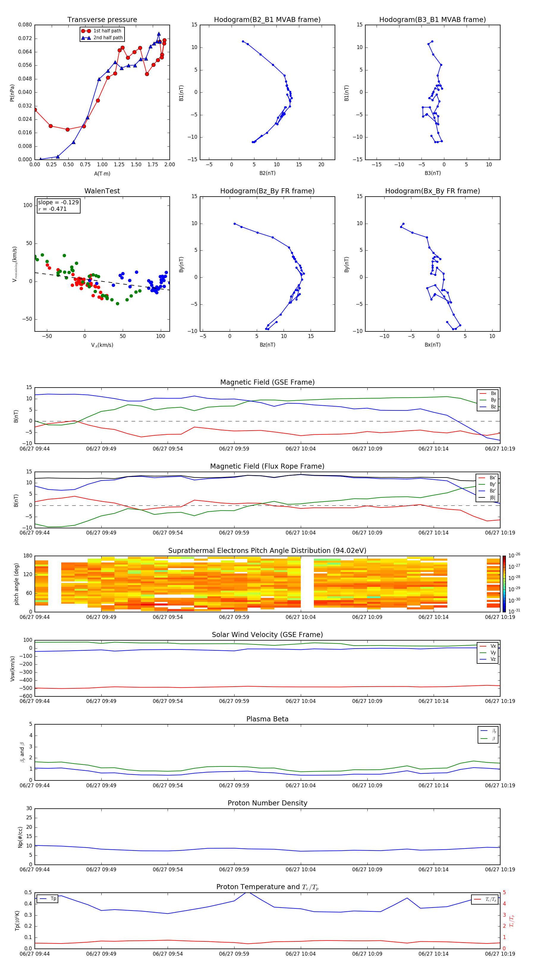The height and width of the screenshot is (980, 535).
Task: Click the 'By' legend entry in GSE plot
Action: 488,400
